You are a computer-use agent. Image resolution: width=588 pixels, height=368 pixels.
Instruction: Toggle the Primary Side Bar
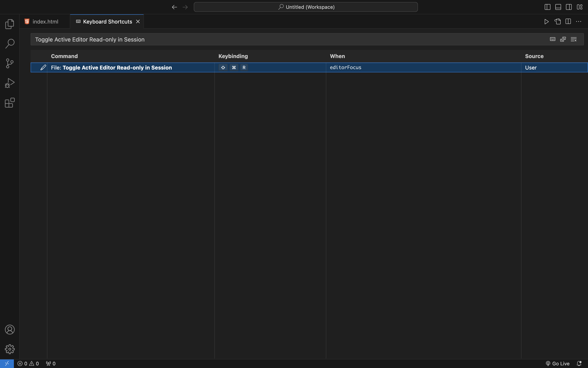coord(547,7)
